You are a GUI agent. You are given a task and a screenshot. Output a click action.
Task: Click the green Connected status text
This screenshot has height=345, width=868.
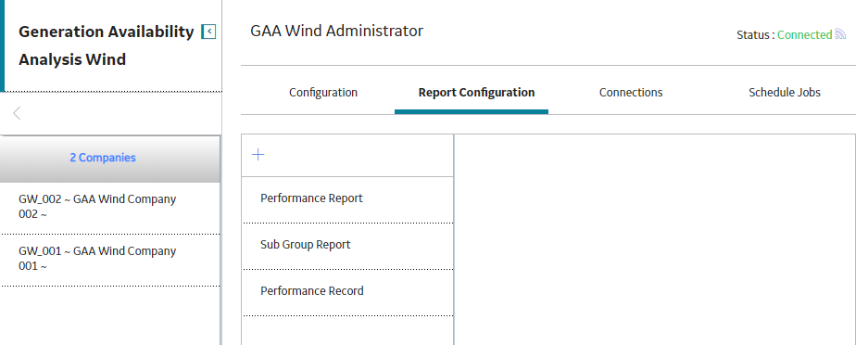tap(804, 35)
